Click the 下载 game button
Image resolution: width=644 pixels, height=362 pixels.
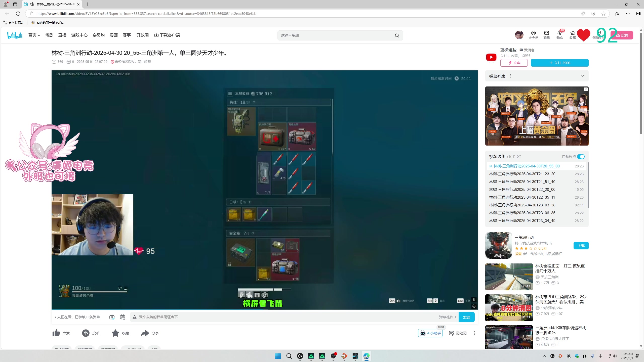581,246
